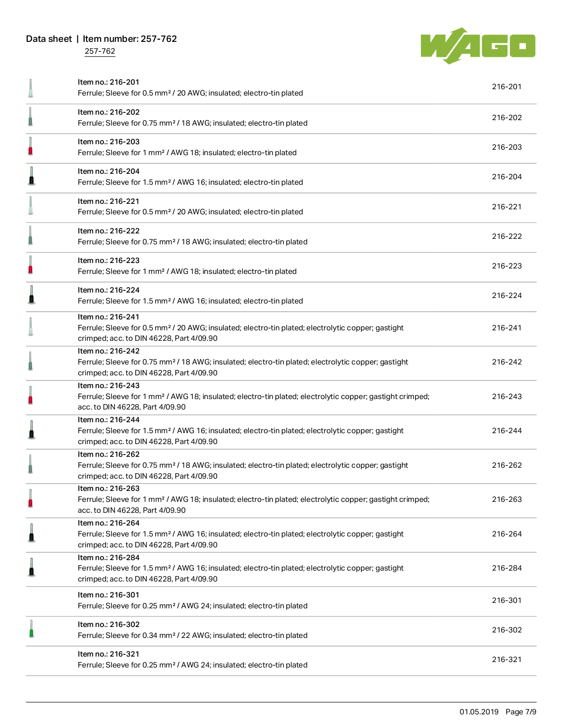Open the 216-224 link on the right

click(x=507, y=296)
